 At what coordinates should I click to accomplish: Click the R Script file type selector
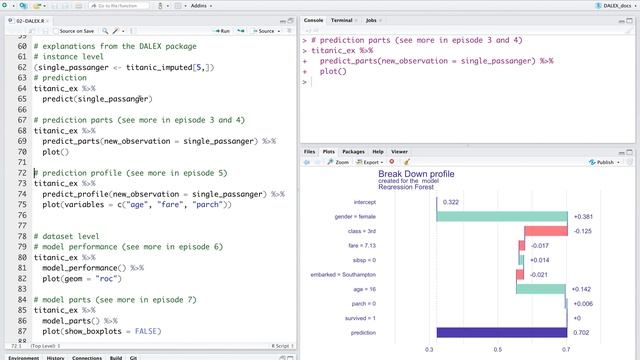pos(282,346)
